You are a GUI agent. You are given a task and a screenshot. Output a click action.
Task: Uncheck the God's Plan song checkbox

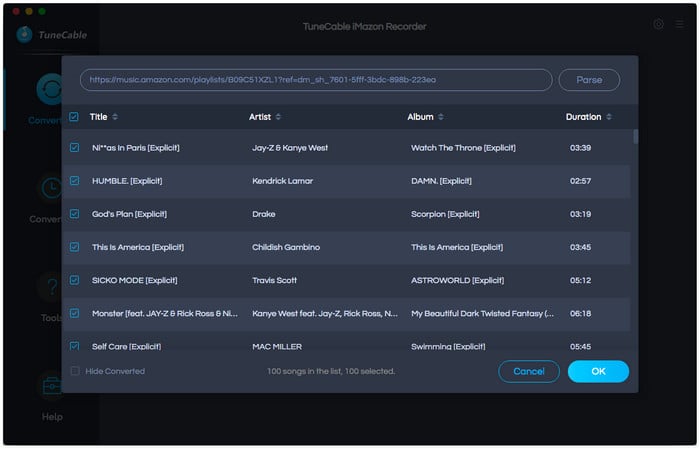tap(75, 214)
